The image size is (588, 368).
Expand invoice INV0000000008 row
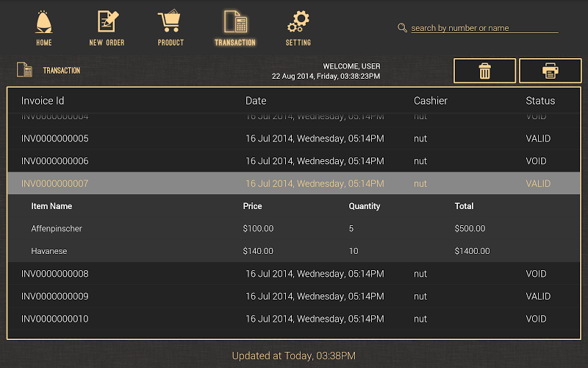coord(293,274)
